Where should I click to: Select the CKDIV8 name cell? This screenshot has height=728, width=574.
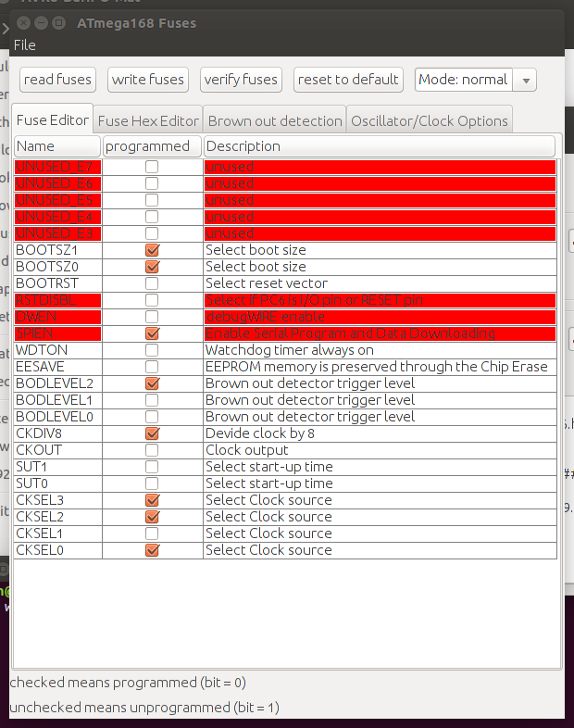[x=58, y=433]
